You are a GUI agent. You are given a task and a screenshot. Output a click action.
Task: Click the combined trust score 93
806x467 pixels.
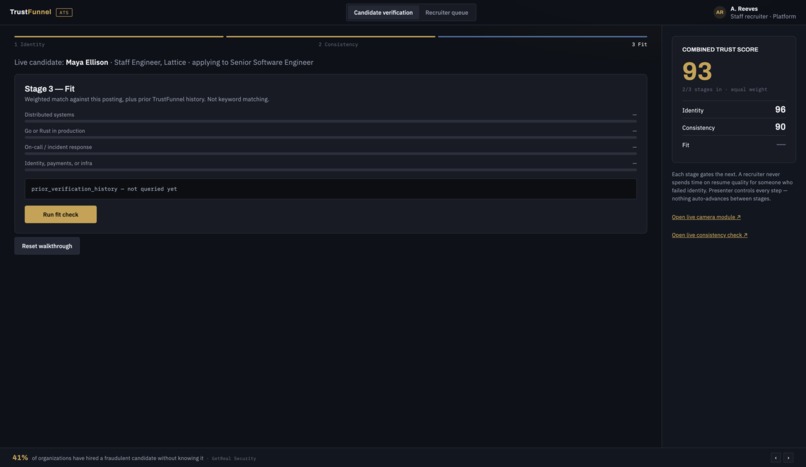coord(697,71)
